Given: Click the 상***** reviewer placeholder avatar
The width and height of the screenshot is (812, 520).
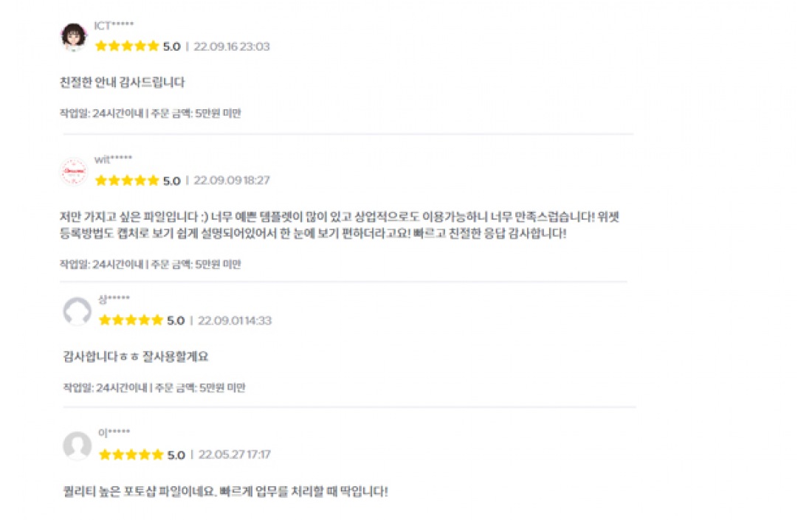Looking at the screenshot, I should 77,311.
